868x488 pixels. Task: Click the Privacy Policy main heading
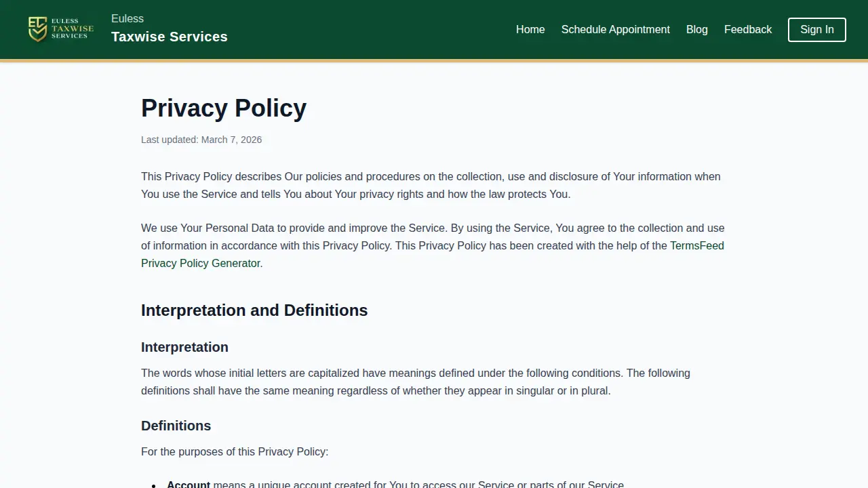pyautogui.click(x=224, y=108)
